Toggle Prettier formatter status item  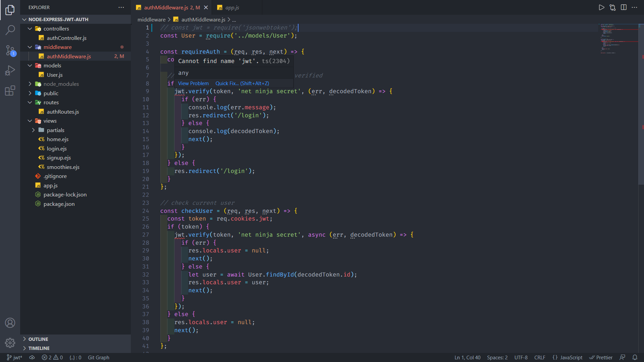pyautogui.click(x=601, y=357)
